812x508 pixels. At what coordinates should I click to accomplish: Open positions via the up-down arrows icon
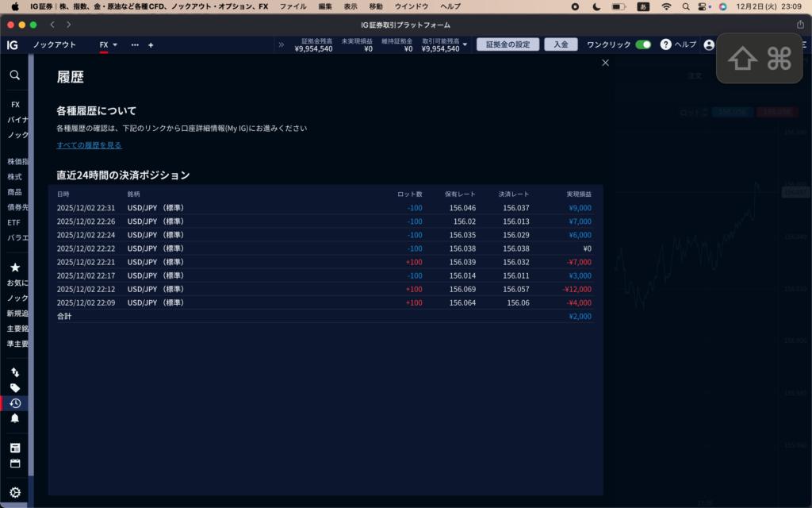click(14, 372)
